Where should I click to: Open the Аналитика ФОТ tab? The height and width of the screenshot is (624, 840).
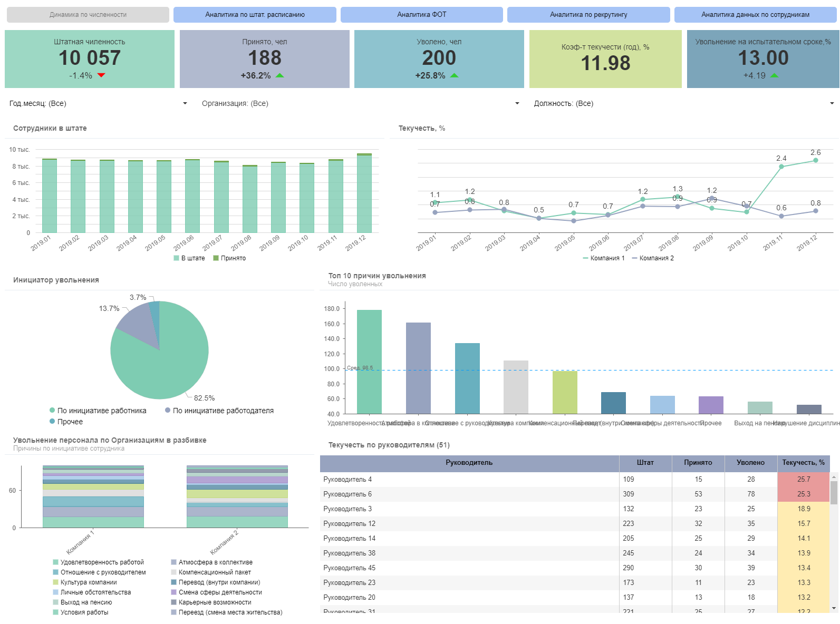(421, 15)
